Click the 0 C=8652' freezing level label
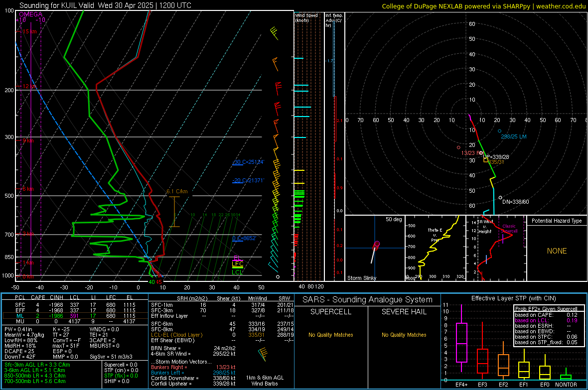The height and width of the screenshot is (390, 588). point(244,238)
